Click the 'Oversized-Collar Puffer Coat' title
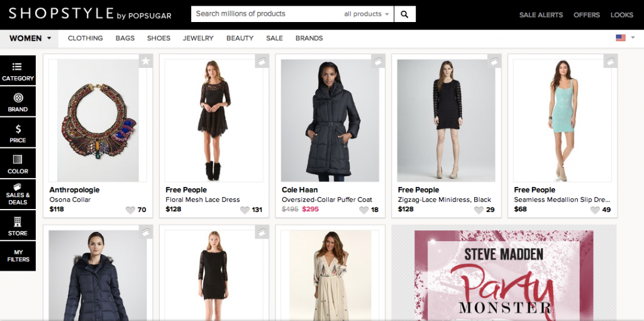This screenshot has height=321, width=644. 327,200
